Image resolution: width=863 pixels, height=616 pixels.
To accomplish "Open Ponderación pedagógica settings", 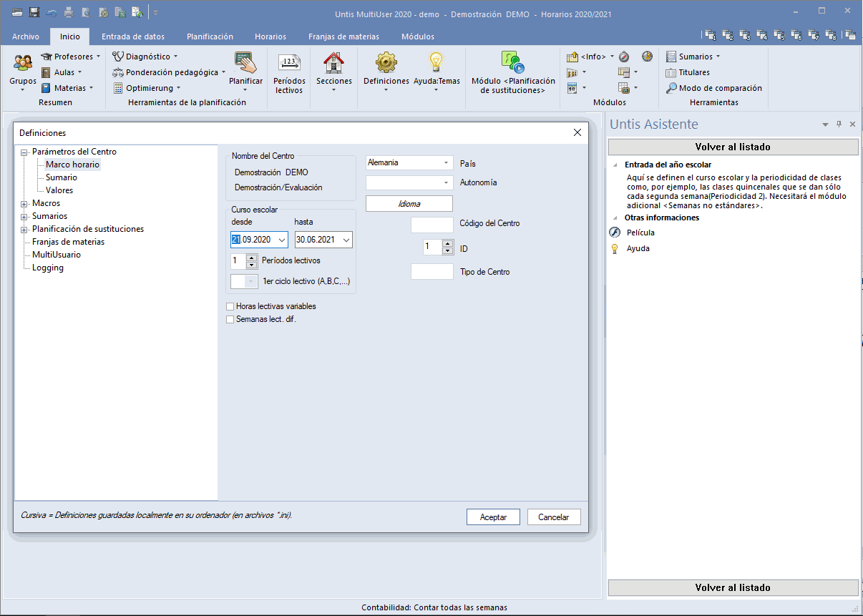I will (x=169, y=72).
